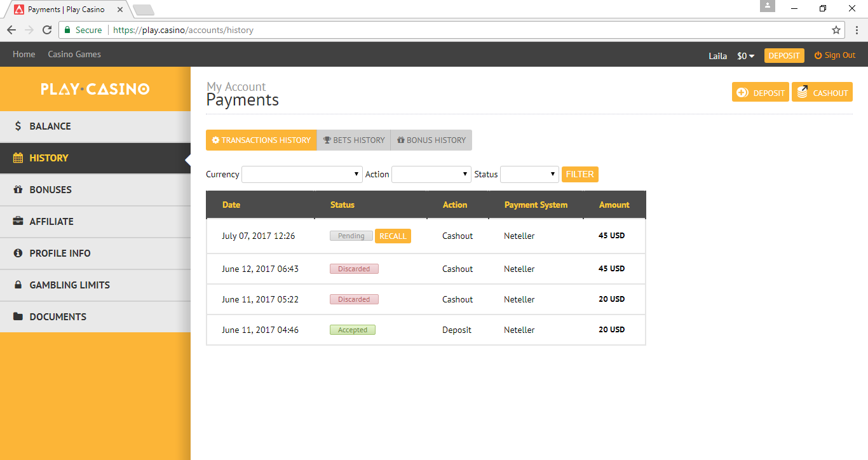Click the date July 07, 2017 12:26
Viewport: 868px width, 460px height.
click(259, 236)
